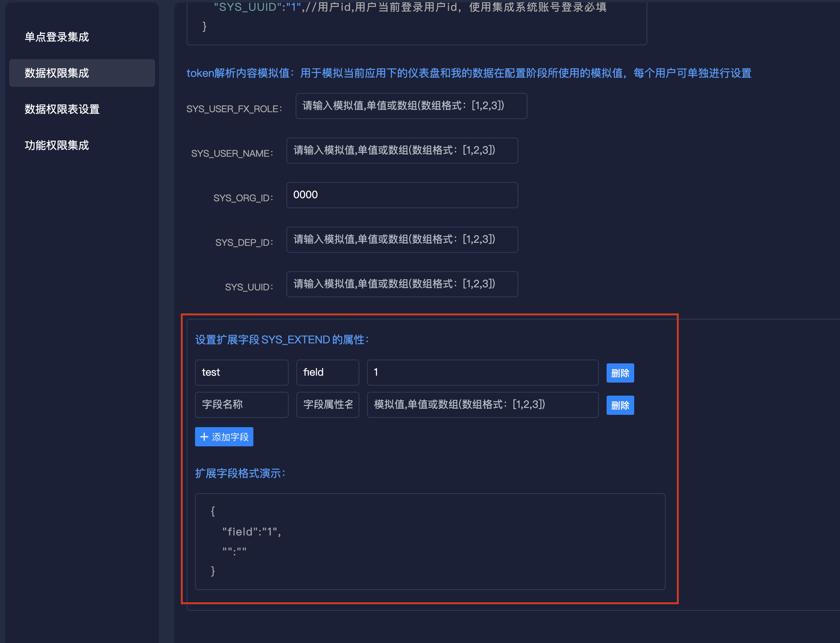This screenshot has width=840, height=643.
Task: Click the "field":"1" line in JSON preview
Action: pyautogui.click(x=251, y=532)
